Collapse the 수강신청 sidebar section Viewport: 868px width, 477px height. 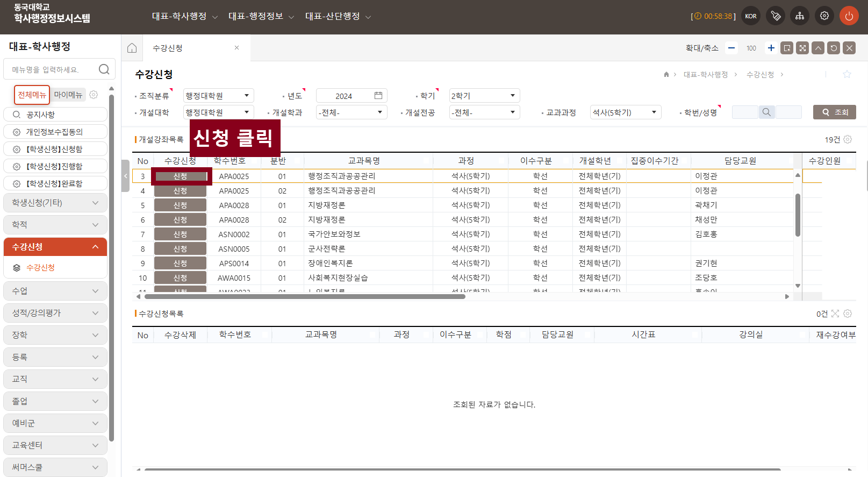(x=55, y=247)
